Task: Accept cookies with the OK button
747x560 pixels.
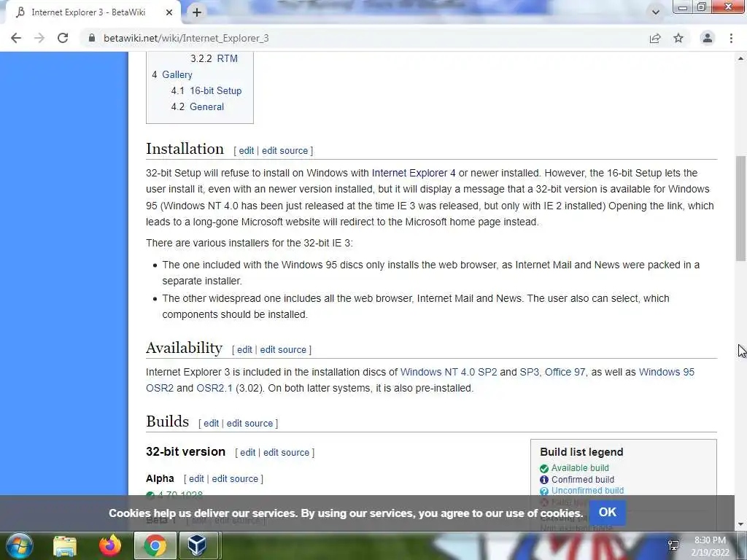Action: tap(608, 512)
